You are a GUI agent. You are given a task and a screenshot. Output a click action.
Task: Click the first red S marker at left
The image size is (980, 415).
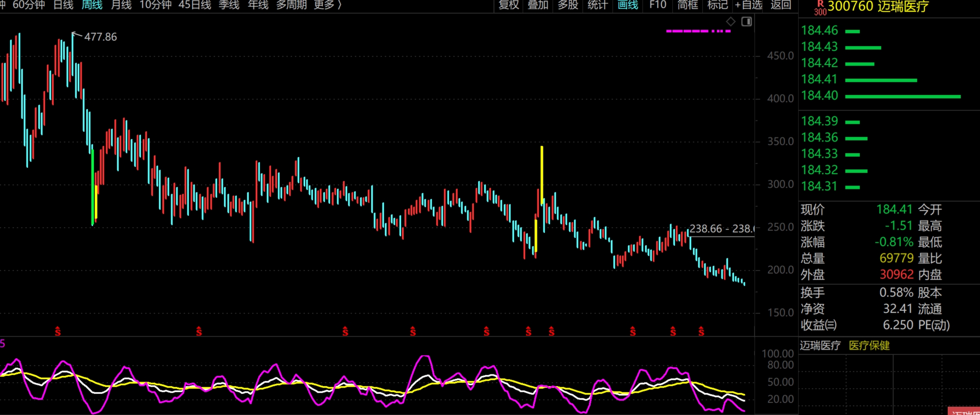(58, 331)
